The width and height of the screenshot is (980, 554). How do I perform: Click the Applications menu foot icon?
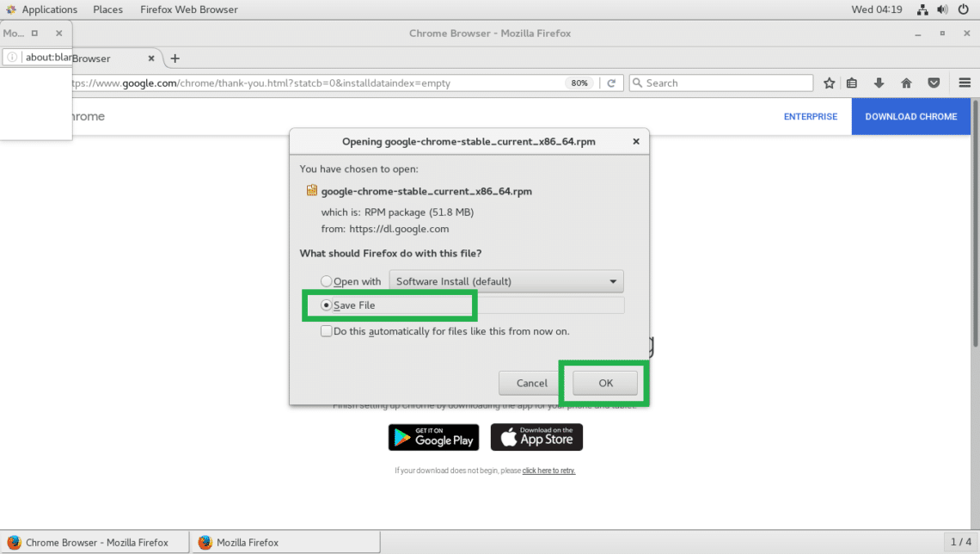pos(11,9)
